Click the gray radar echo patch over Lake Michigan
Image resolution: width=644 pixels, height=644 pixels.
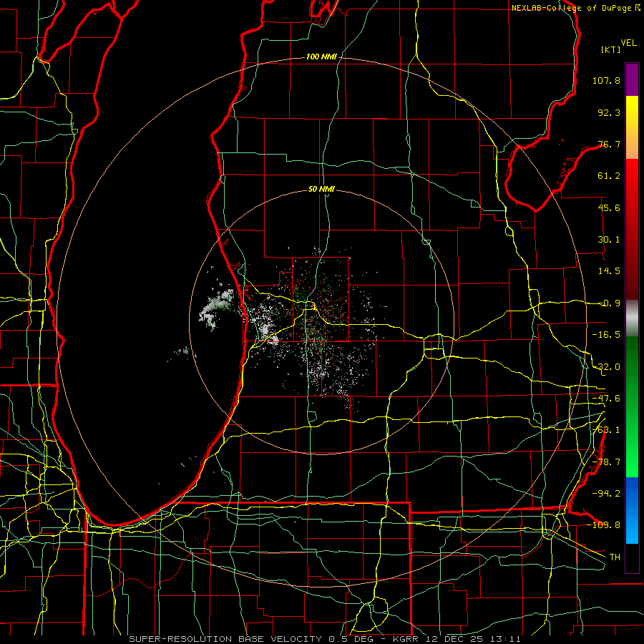pyautogui.click(x=215, y=308)
